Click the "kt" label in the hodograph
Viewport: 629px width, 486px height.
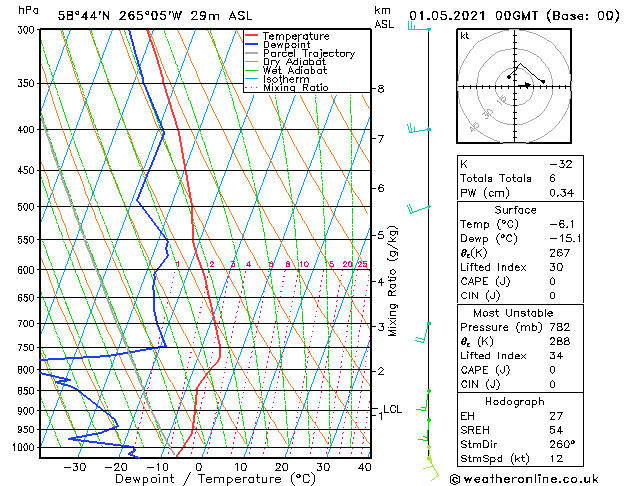[465, 36]
